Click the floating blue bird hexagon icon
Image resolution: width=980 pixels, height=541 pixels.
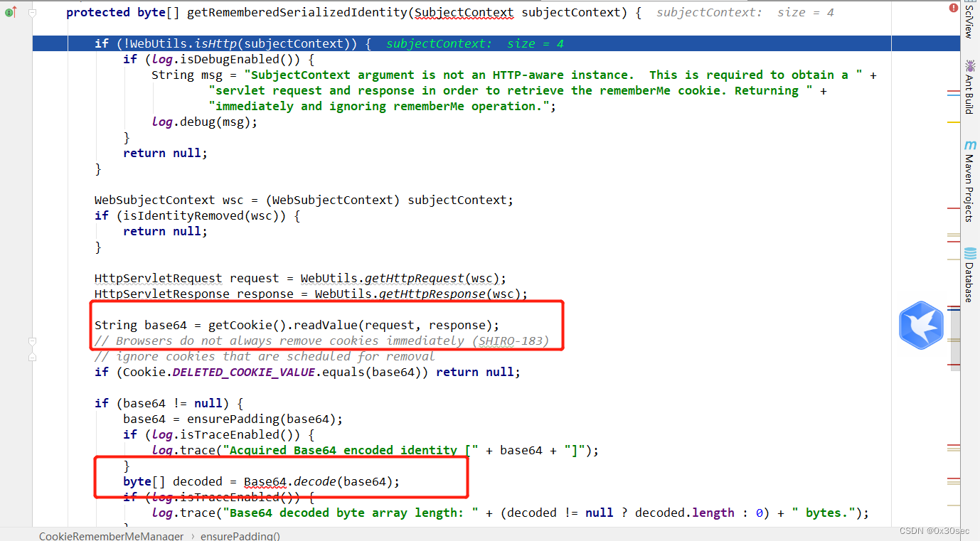click(x=921, y=325)
